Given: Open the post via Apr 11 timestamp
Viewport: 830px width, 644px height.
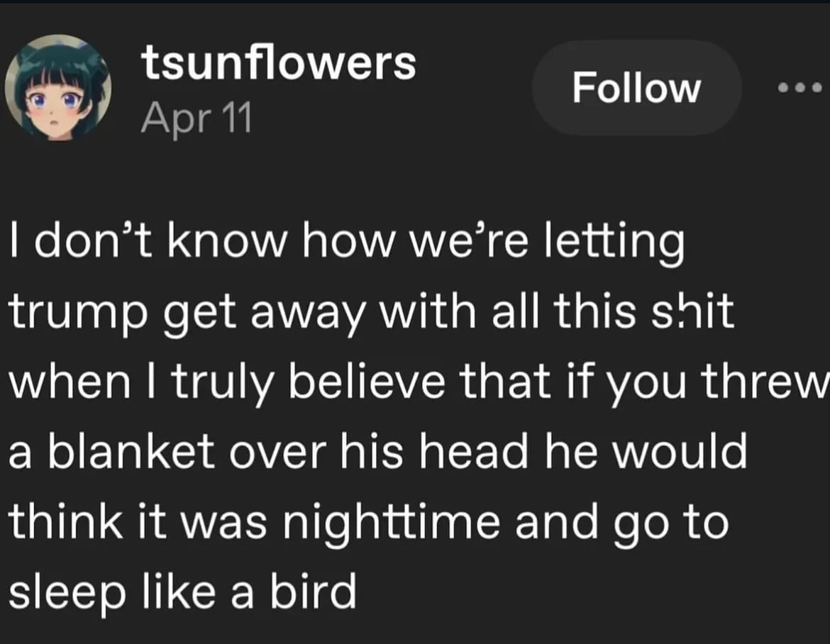Looking at the screenshot, I should click(x=197, y=118).
